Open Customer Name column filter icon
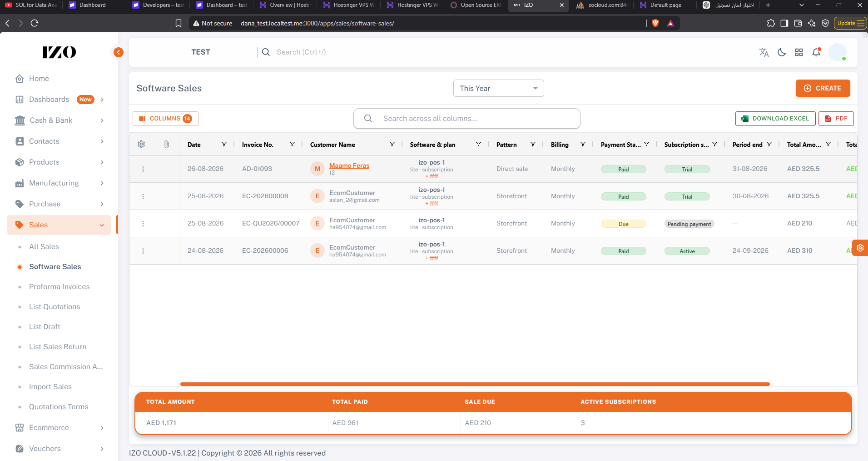 (x=392, y=144)
